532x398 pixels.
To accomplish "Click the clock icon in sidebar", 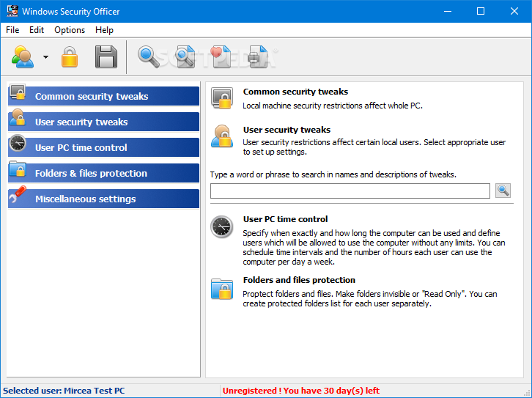I will [x=18, y=143].
